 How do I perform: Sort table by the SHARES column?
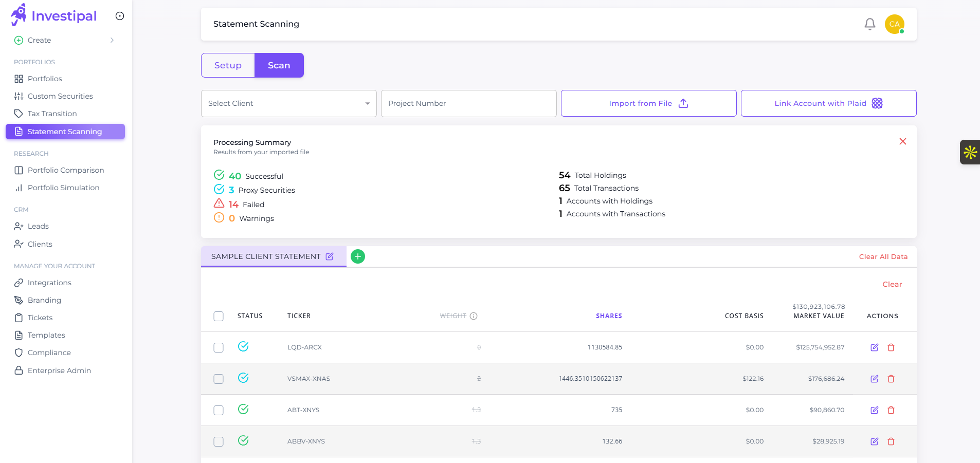tap(609, 316)
